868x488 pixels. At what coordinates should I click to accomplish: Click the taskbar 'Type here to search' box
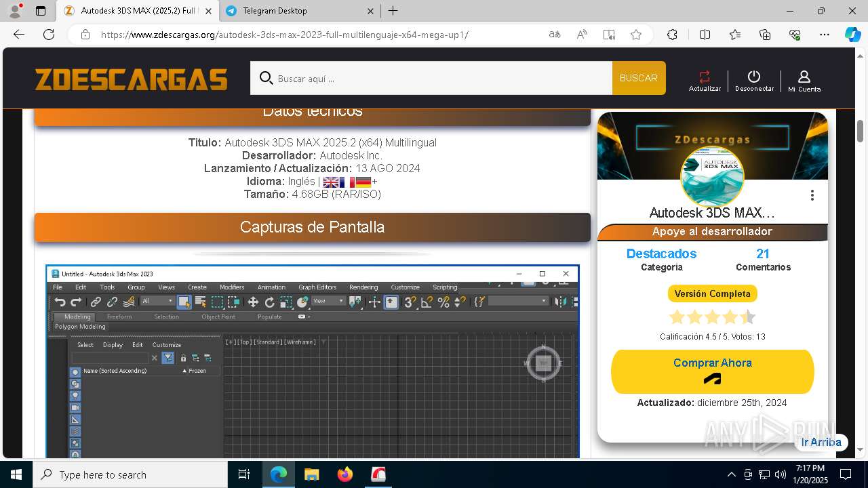(130, 474)
